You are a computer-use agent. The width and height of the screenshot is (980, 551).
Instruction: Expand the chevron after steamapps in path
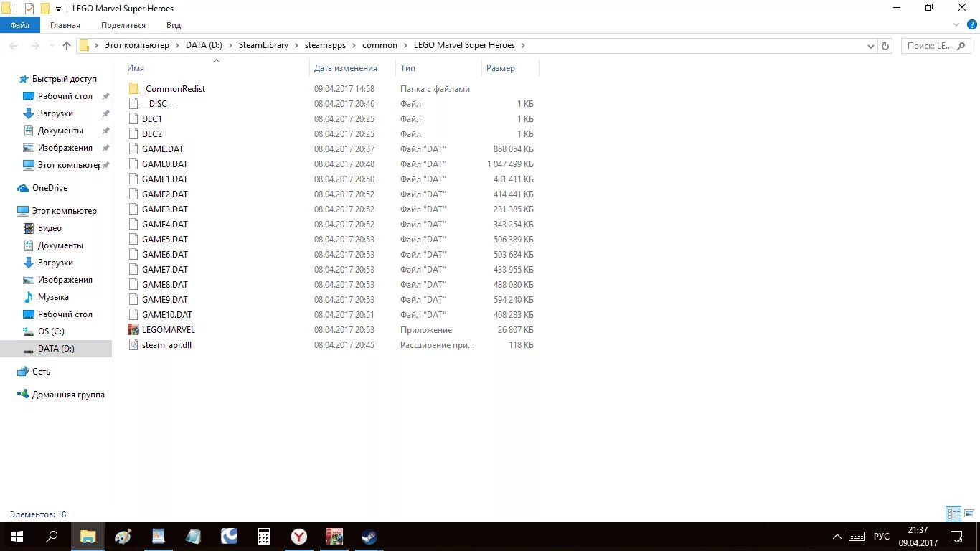[x=354, y=45]
